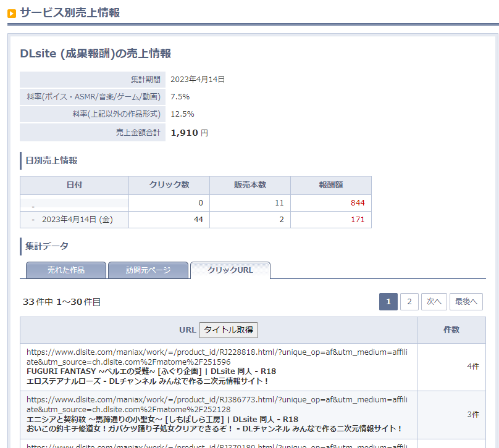Click the 次へ pagination button
Screen dimensions: 499x448
[434, 301]
